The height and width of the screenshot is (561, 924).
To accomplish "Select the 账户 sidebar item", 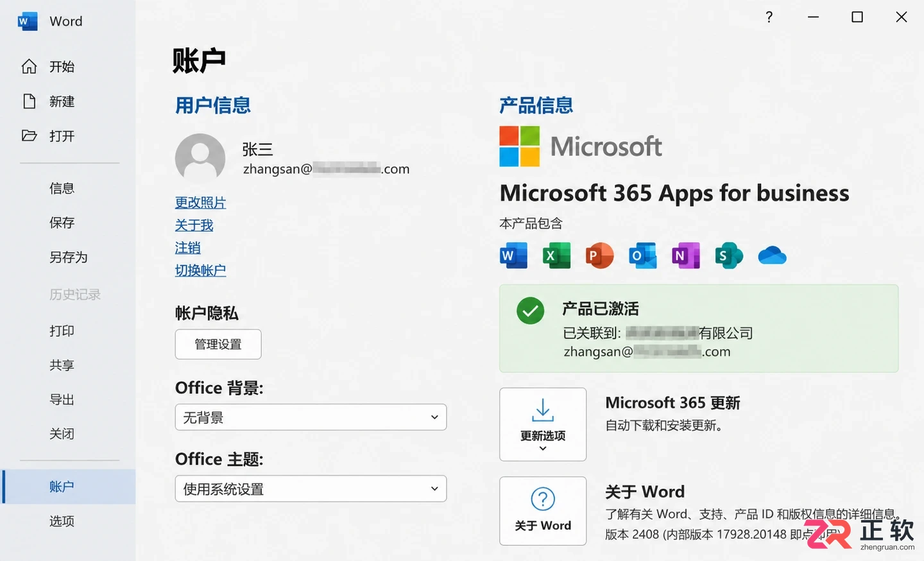I will pos(67,487).
